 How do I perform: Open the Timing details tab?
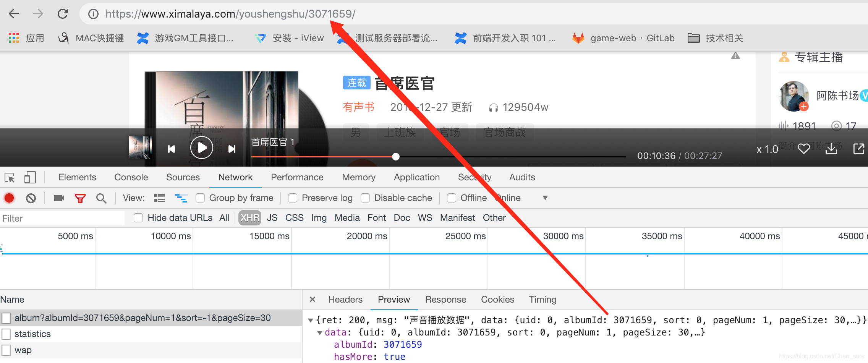[x=542, y=300]
